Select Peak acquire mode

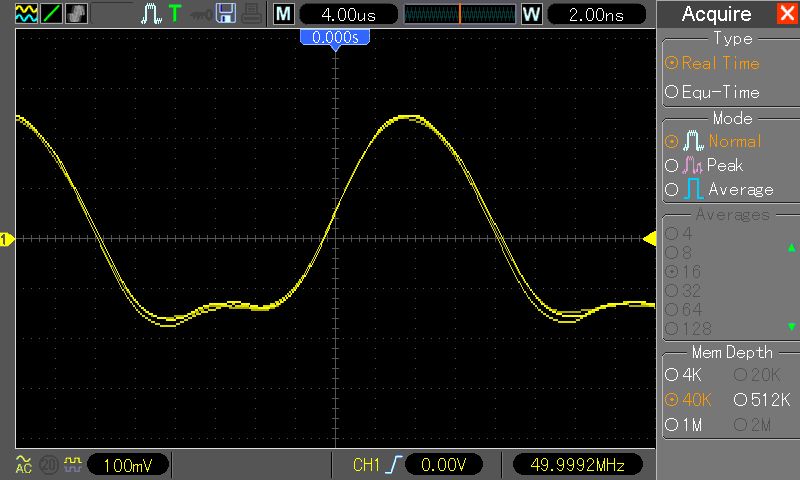[x=704, y=165]
